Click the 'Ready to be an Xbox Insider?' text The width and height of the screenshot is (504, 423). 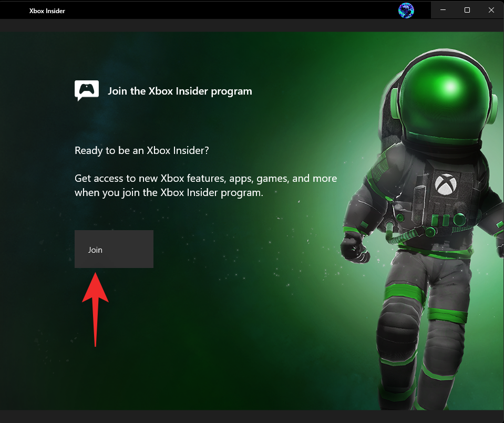point(141,150)
